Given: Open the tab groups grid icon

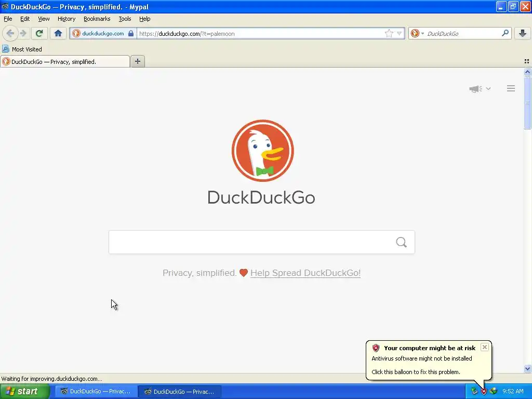Looking at the screenshot, I should tap(527, 61).
